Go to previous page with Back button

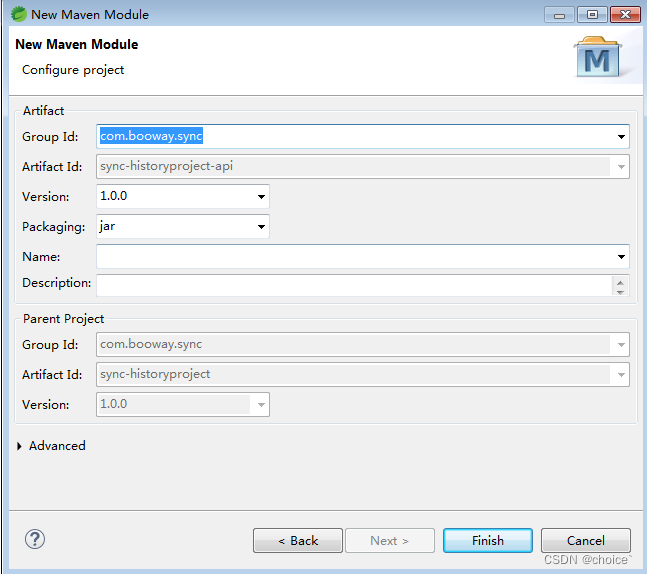tap(298, 541)
